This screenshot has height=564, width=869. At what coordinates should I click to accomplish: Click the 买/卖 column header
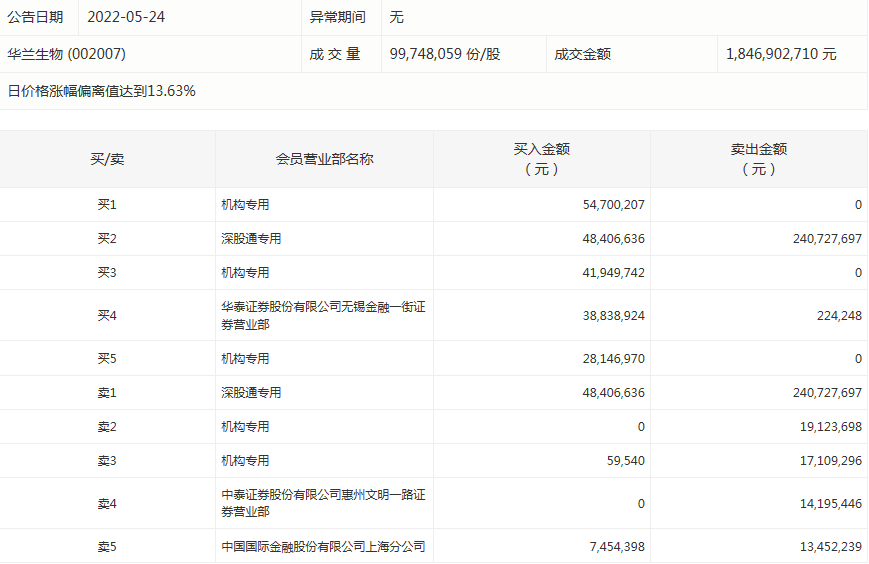click(107, 159)
